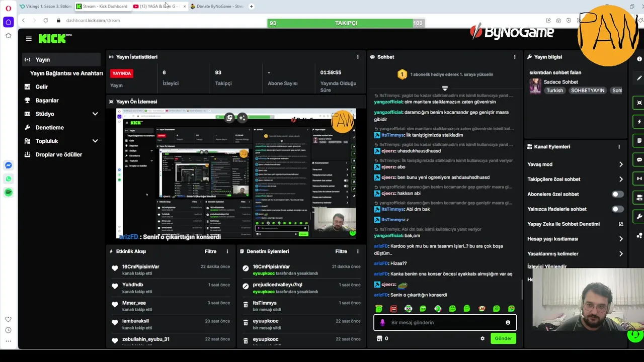Click the Turkish tag chip
The image size is (644, 362).
pos(555,90)
